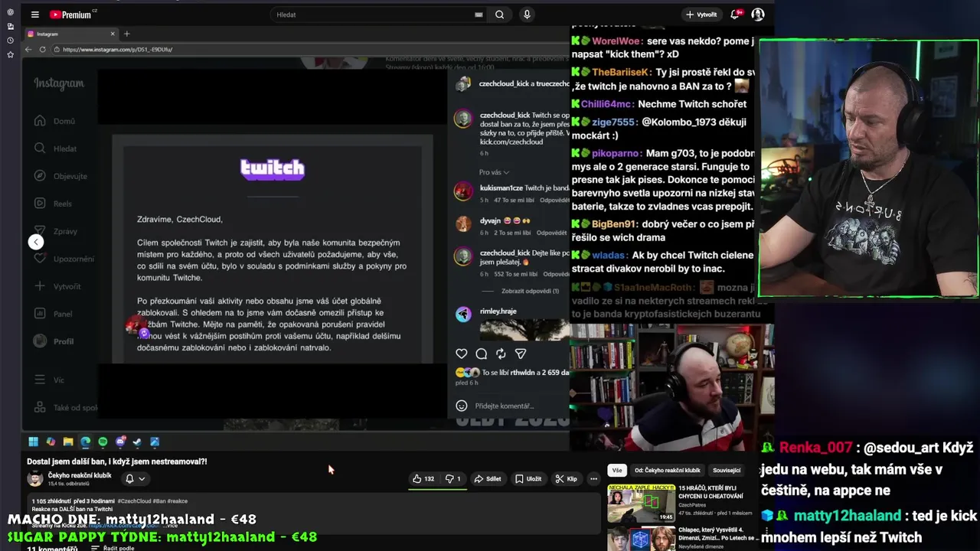This screenshot has width=980, height=551.
Task: Go back in the embedded browser
Action: pos(28,49)
